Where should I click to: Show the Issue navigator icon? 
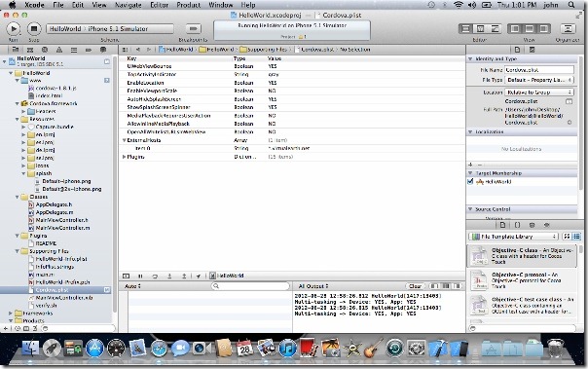coord(59,50)
